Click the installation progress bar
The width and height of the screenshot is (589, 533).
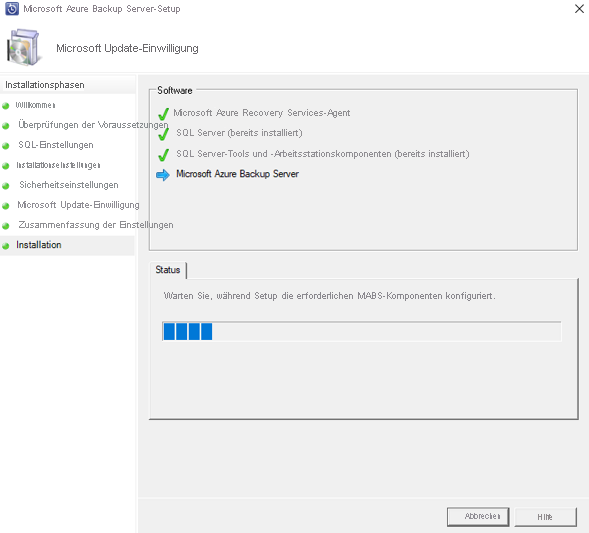coord(362,331)
